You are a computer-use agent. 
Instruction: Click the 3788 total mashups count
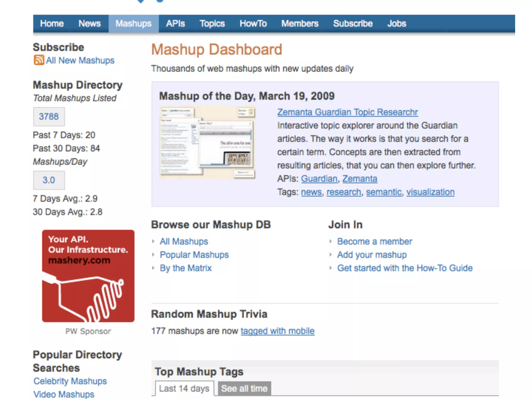(49, 116)
